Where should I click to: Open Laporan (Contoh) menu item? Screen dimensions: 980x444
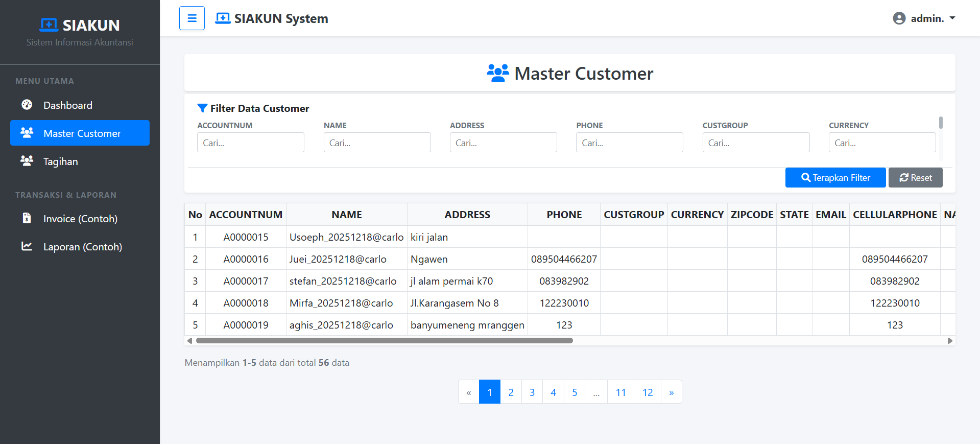(82, 247)
